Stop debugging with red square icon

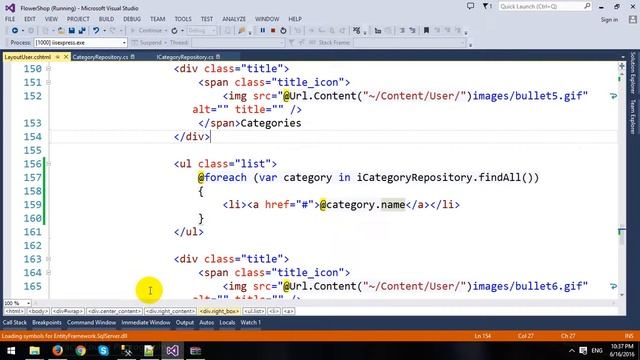pyautogui.click(x=273, y=31)
